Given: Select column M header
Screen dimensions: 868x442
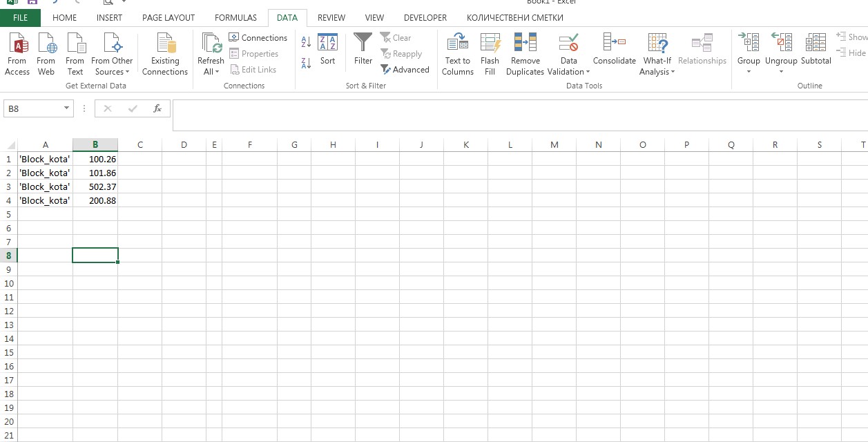Looking at the screenshot, I should pos(554,145).
